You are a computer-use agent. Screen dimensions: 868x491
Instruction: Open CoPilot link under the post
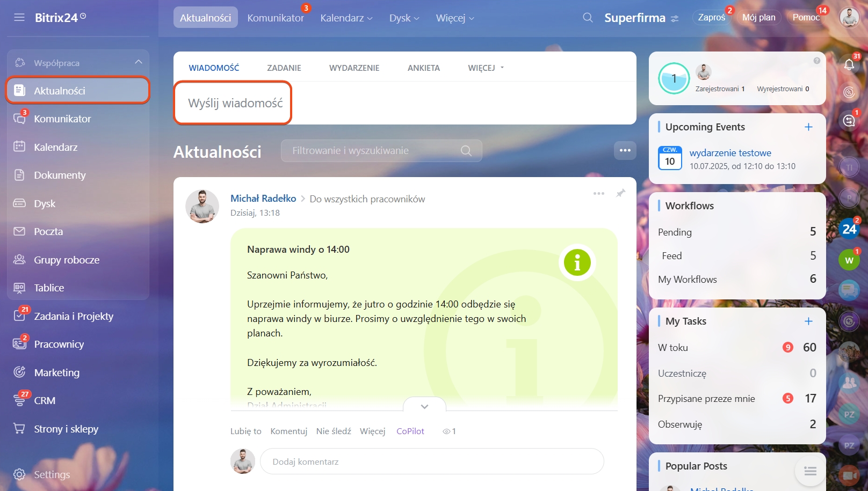(x=410, y=431)
